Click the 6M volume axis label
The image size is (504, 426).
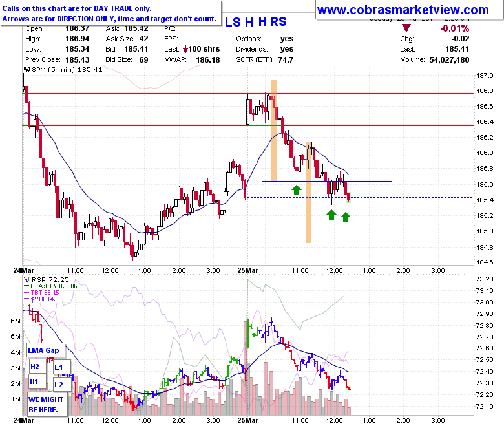click(x=16, y=321)
